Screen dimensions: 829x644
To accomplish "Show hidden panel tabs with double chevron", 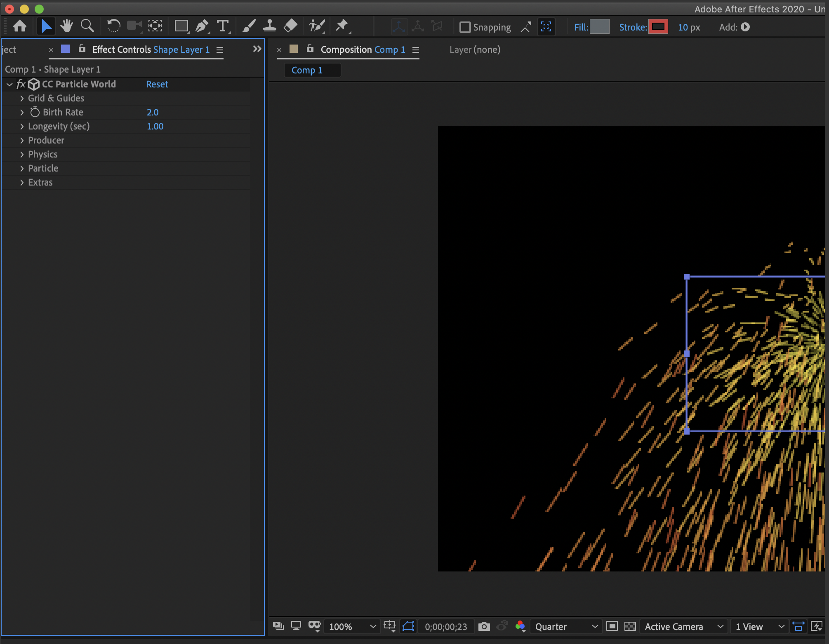I will tap(257, 49).
